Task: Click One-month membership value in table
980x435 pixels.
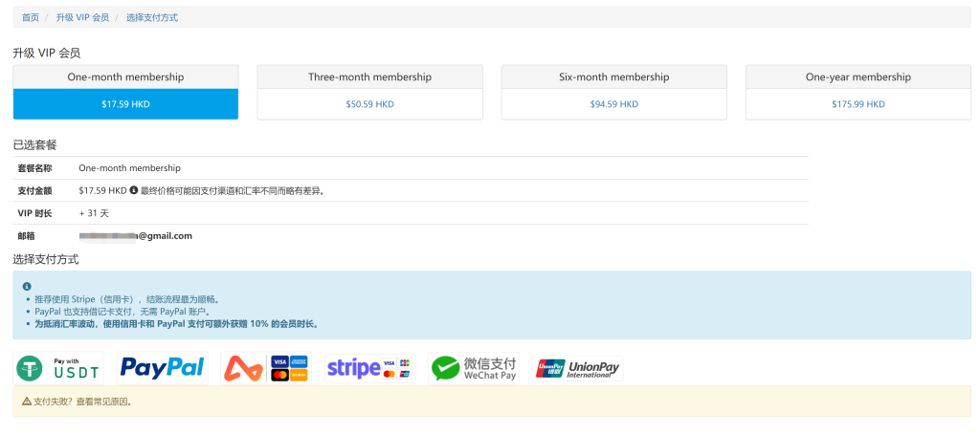Action: click(x=129, y=168)
